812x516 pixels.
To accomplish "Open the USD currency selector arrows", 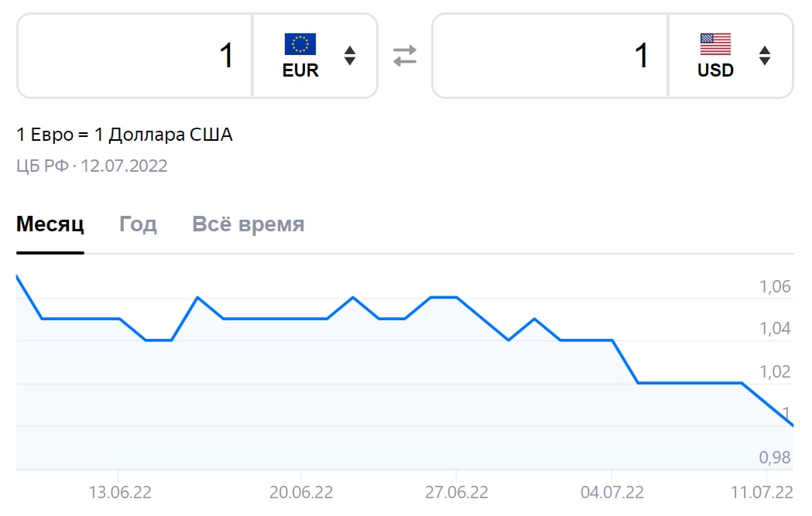I will click(765, 56).
